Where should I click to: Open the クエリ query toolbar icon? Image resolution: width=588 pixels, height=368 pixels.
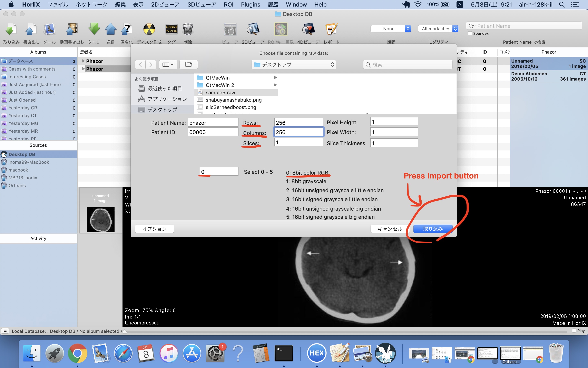(94, 29)
